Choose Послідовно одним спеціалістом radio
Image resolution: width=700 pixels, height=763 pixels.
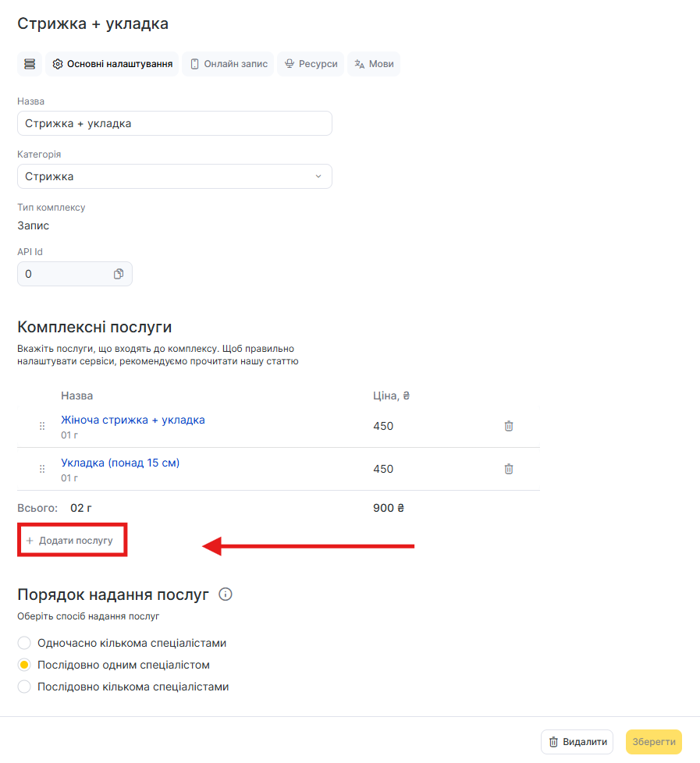24,665
